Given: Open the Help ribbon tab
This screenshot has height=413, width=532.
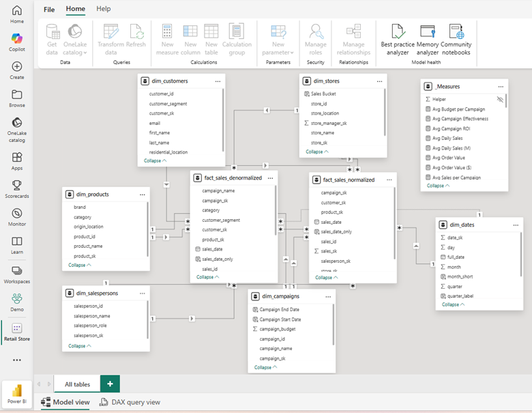Looking at the screenshot, I should coord(104,9).
